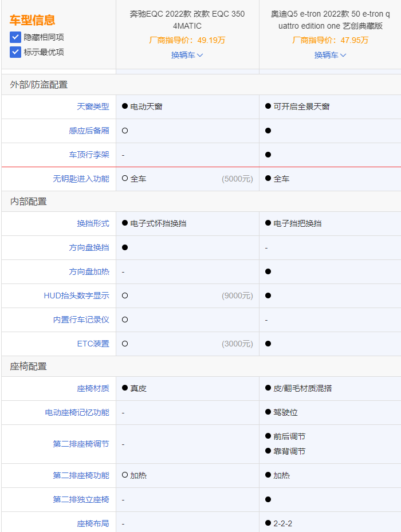Open the 座椅材质 parameter link
This screenshot has height=532, width=401.
coord(93,388)
